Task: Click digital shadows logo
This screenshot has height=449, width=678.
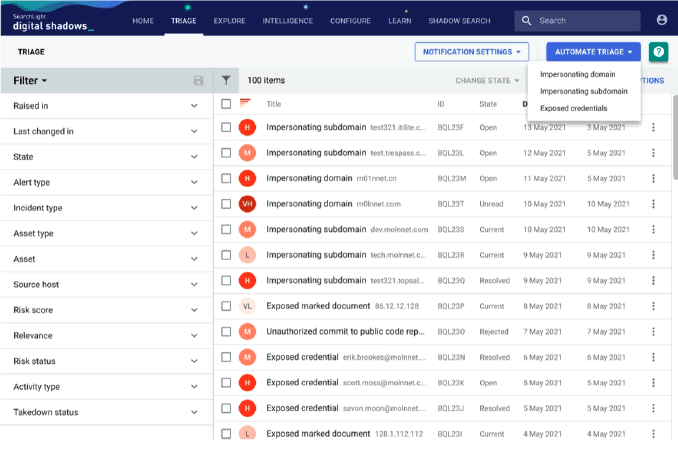Action: 53,22
